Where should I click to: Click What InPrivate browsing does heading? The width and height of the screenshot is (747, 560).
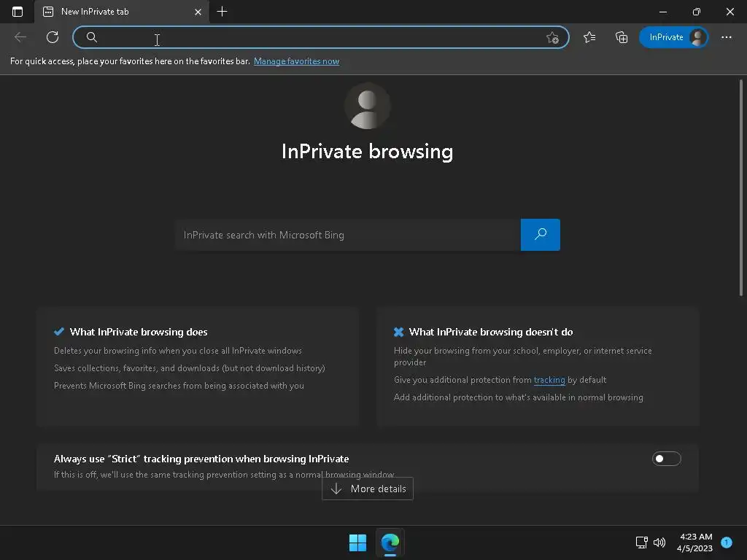(139, 332)
